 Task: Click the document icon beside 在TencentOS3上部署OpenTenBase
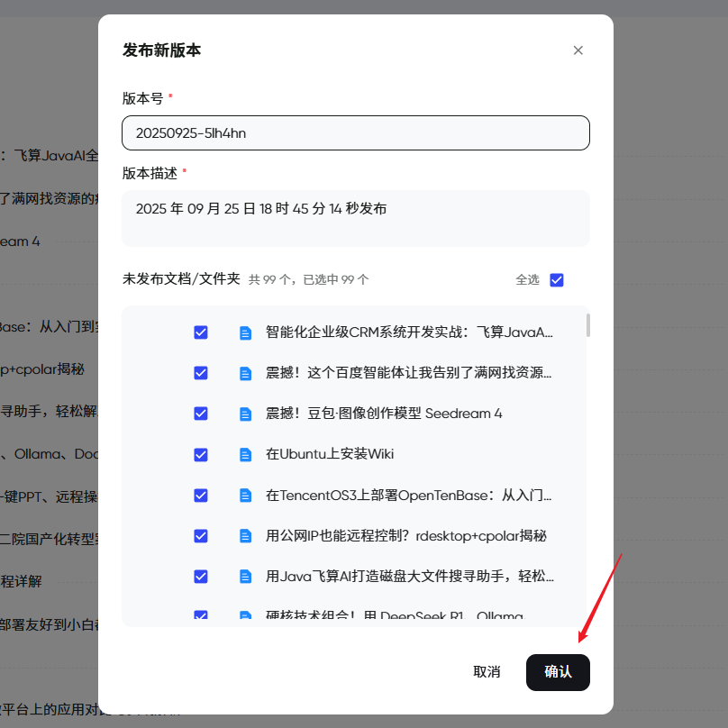click(245, 495)
